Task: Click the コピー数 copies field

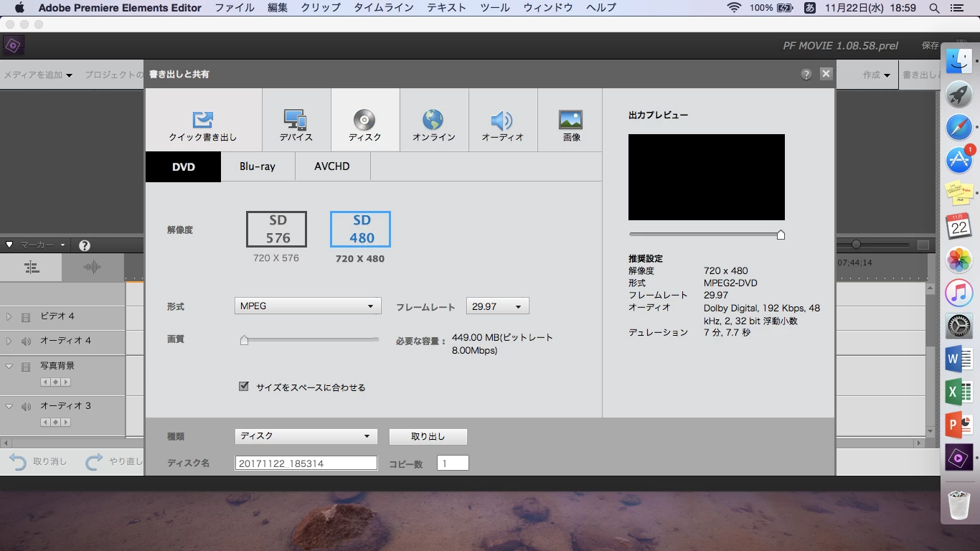Action: (453, 463)
